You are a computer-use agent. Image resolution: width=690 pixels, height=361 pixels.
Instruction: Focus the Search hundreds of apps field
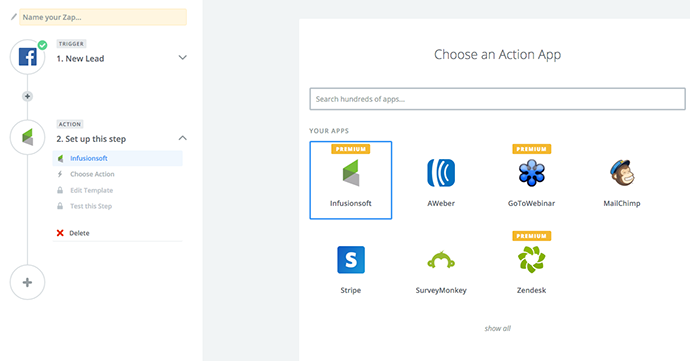point(497,99)
